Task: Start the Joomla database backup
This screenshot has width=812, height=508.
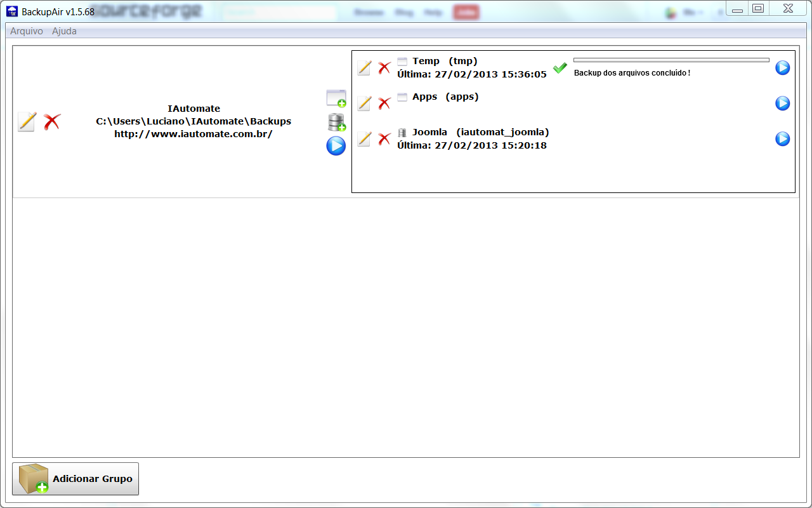Action: [783, 139]
